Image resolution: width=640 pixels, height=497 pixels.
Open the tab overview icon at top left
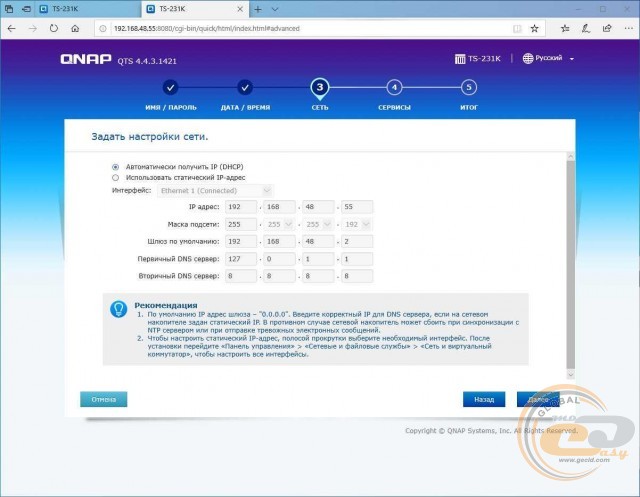9,9
